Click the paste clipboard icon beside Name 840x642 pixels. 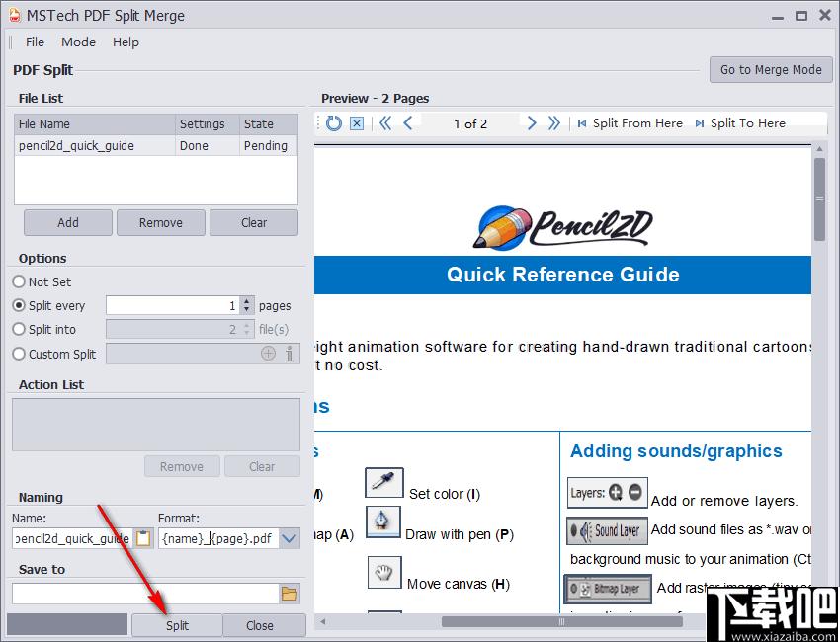(x=143, y=538)
